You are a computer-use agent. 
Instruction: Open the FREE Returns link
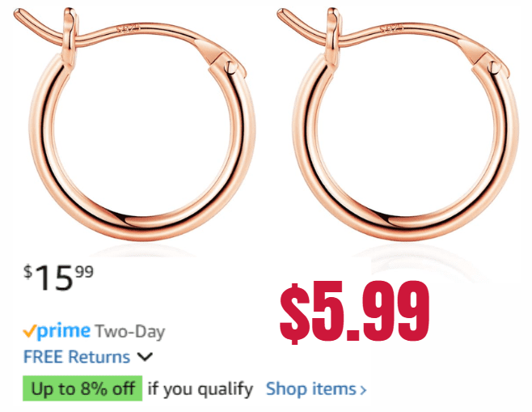tap(77, 357)
